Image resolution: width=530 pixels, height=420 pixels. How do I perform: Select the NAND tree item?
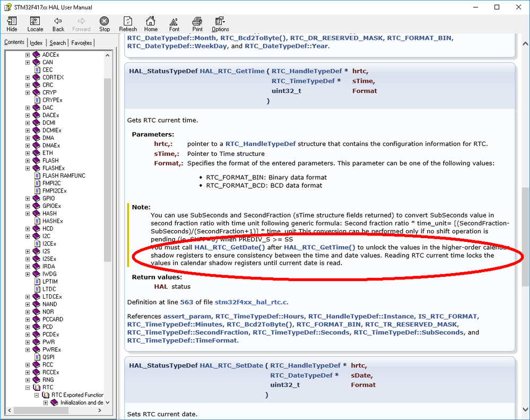tap(50, 304)
